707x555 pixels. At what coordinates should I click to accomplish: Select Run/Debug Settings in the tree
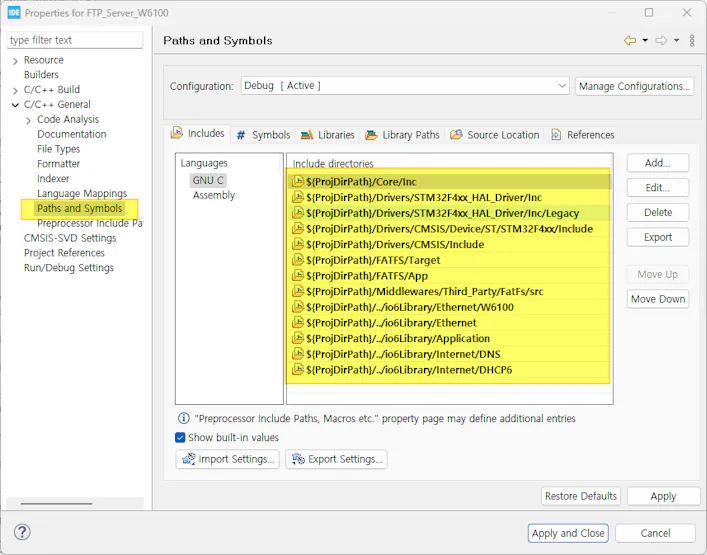[x=69, y=268]
